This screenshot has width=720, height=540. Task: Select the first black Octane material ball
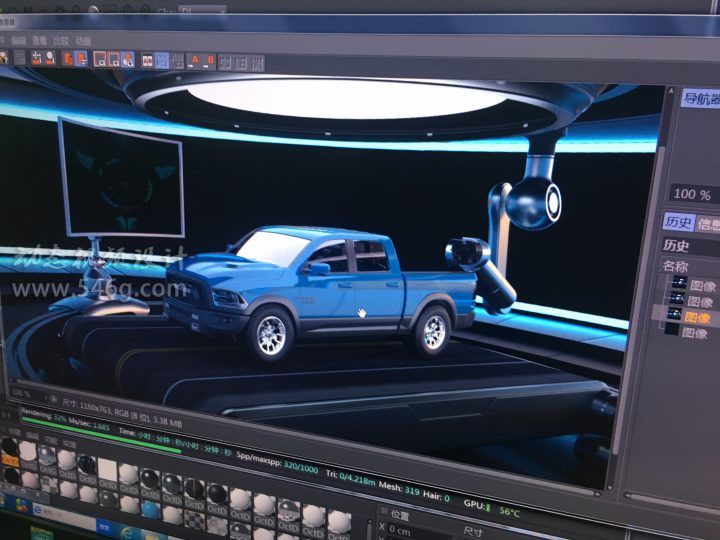[x=10, y=447]
